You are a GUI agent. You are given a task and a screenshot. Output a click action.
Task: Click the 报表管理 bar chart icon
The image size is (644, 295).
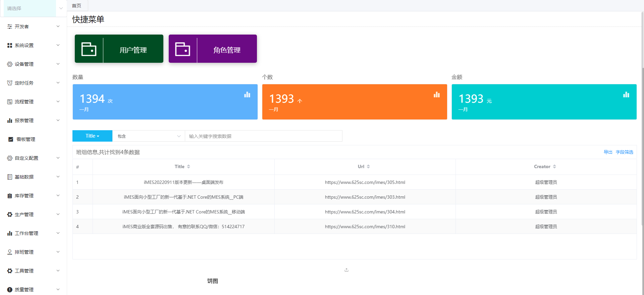10,120
